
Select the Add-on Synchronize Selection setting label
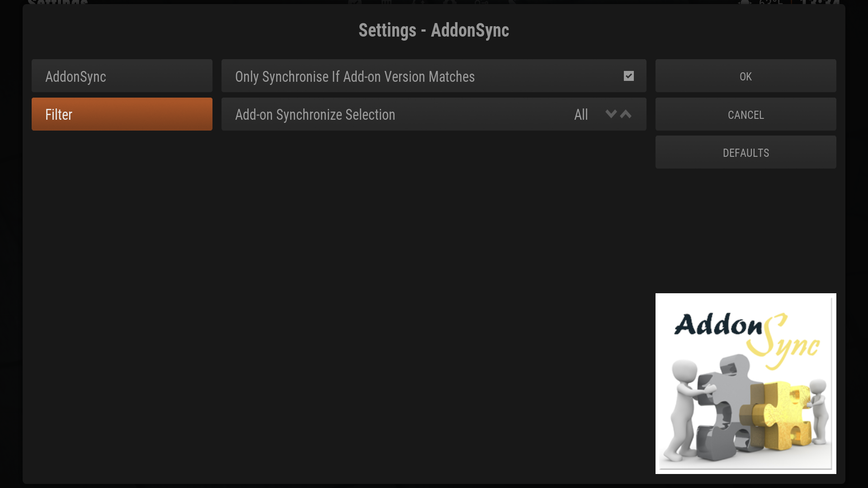pyautogui.click(x=315, y=115)
